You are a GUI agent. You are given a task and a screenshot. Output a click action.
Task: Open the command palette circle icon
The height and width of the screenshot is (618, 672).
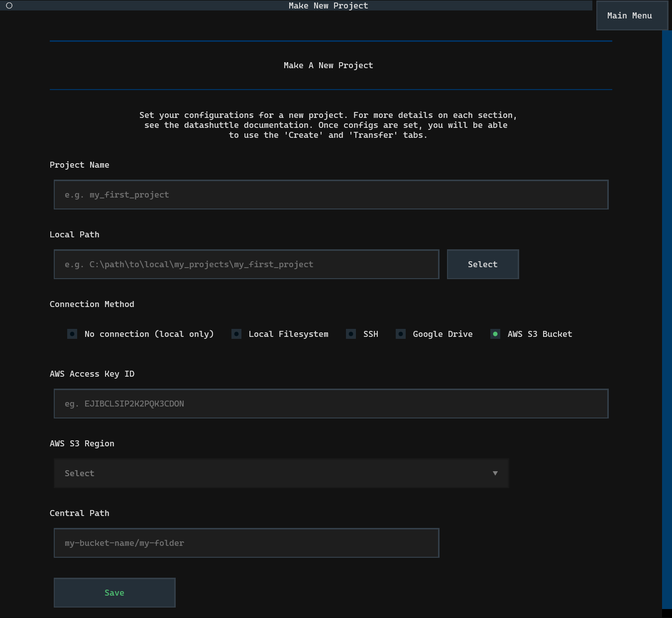coord(9,5)
